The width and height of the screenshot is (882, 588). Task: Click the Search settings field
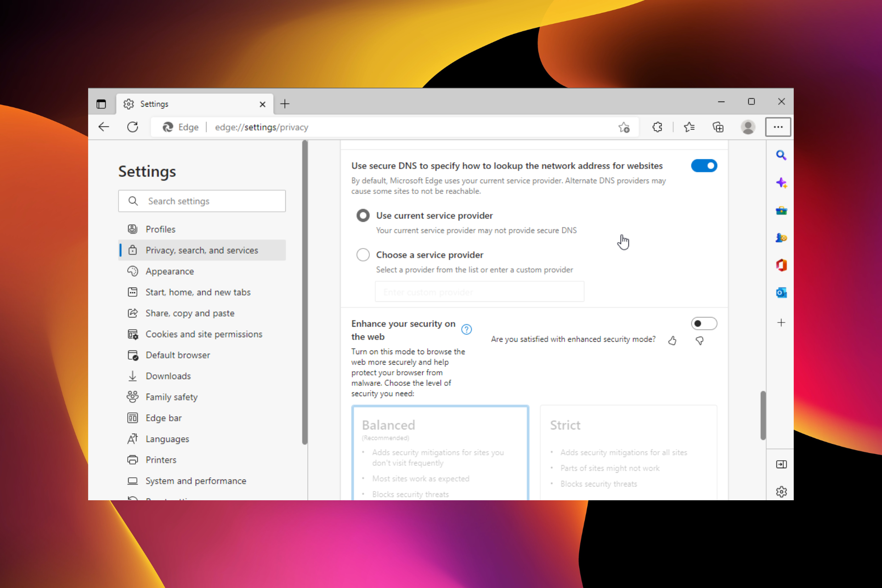(x=202, y=201)
